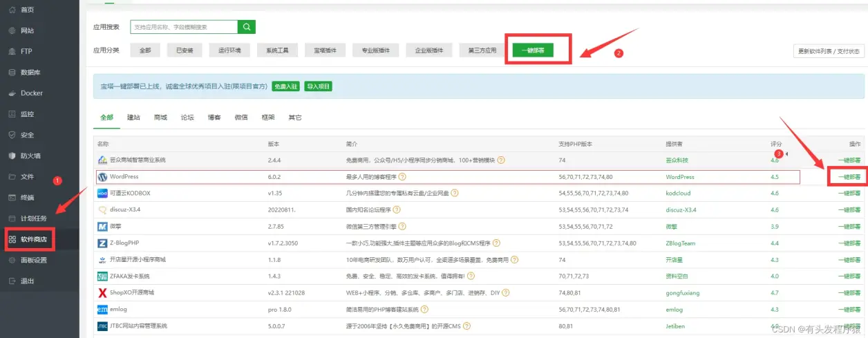This screenshot has height=338, width=868.
Task: Click 一键部署 link in Z-BlogPHP row
Action: click(x=848, y=243)
